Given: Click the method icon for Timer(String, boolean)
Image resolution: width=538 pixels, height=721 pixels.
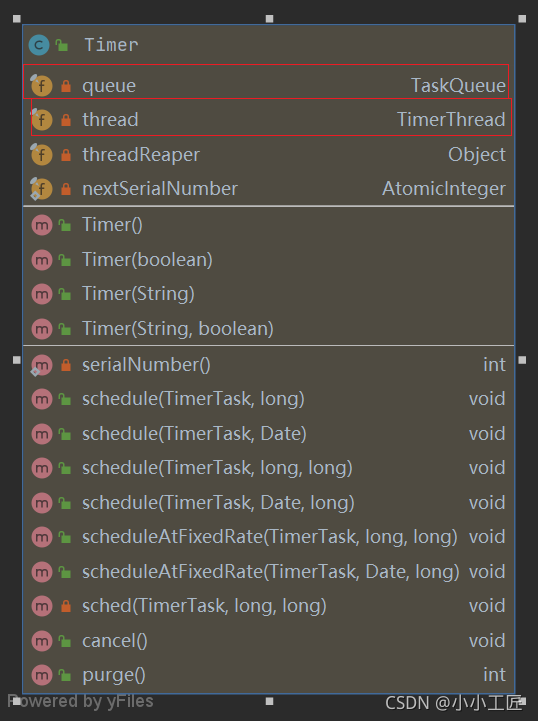Looking at the screenshot, I should 42,329.
